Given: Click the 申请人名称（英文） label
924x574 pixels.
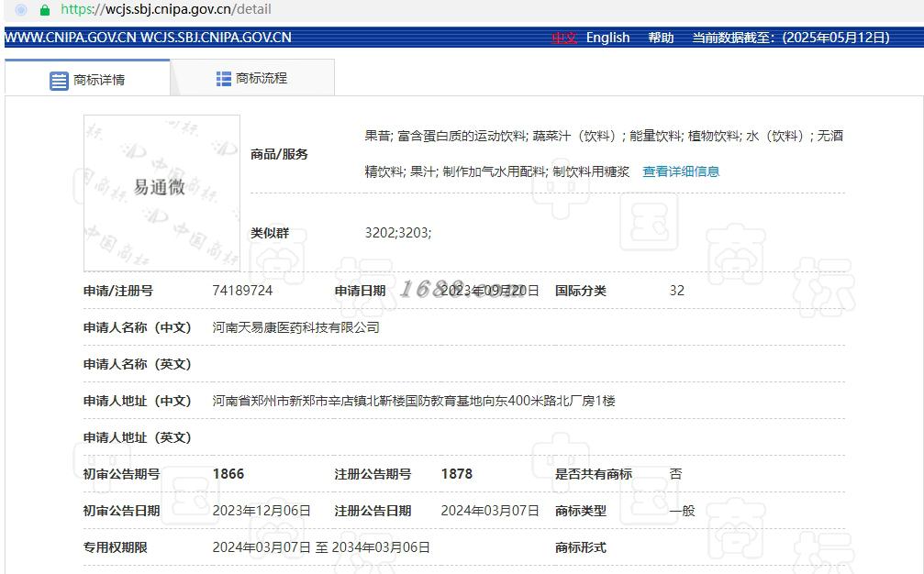Looking at the screenshot, I should pyautogui.click(x=137, y=364).
